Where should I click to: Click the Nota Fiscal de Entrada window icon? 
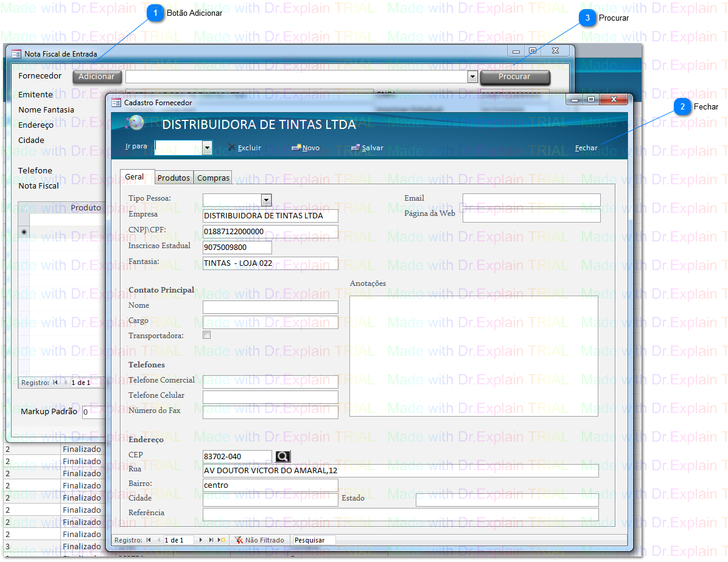click(x=16, y=54)
